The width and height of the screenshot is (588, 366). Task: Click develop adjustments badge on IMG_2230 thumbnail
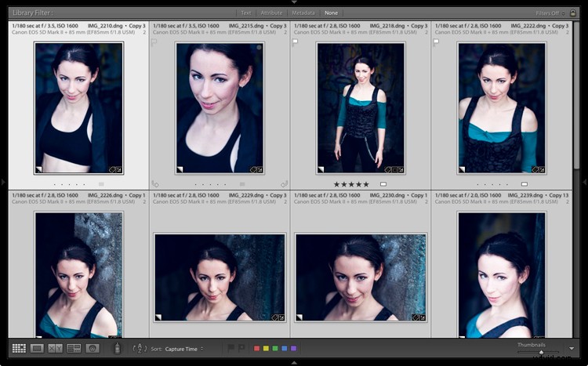(423, 317)
